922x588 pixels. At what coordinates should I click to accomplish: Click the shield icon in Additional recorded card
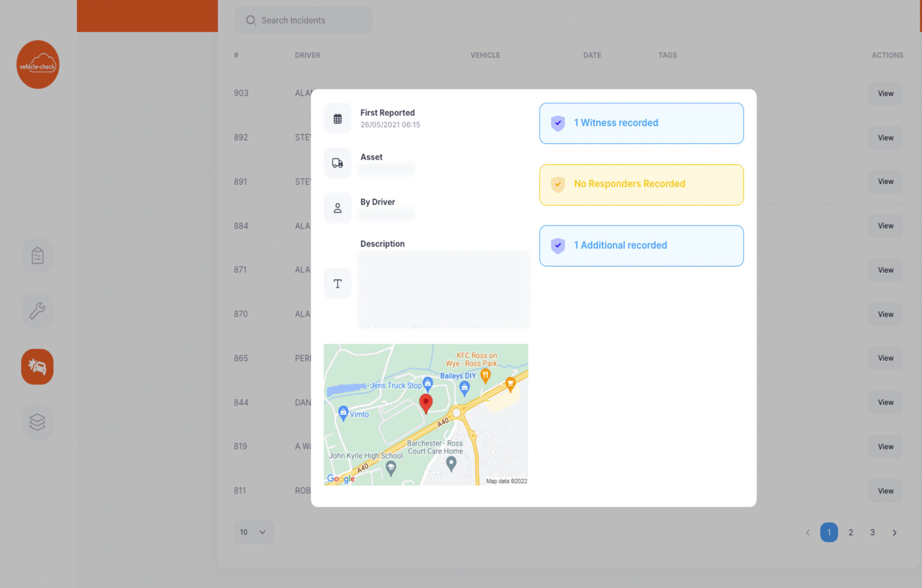[558, 245]
